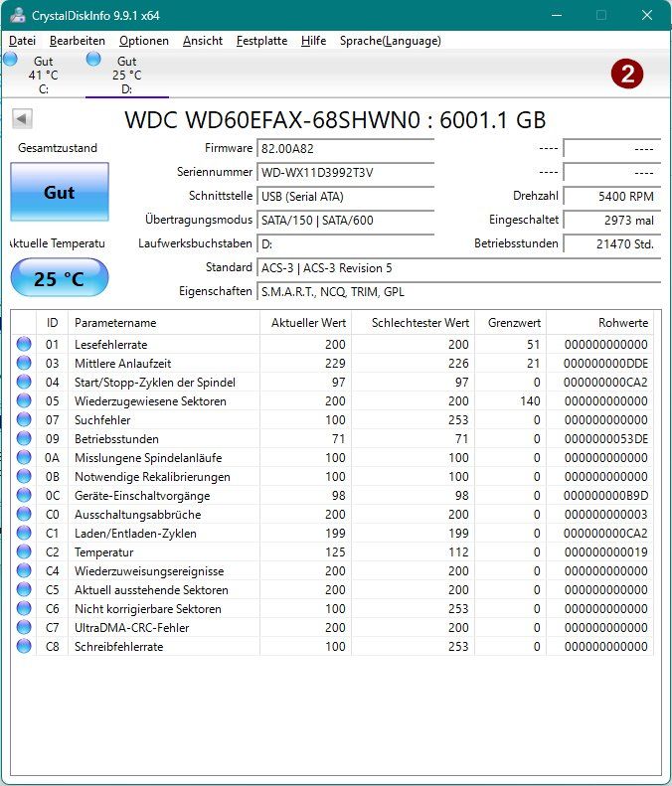Screen dimensions: 672x786
Task: Click the Schlechtester Wert column header
Action: coord(414,323)
